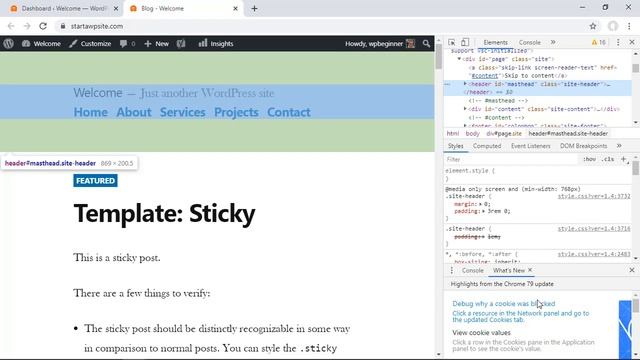Open the first style.css source link

[x=594, y=196]
